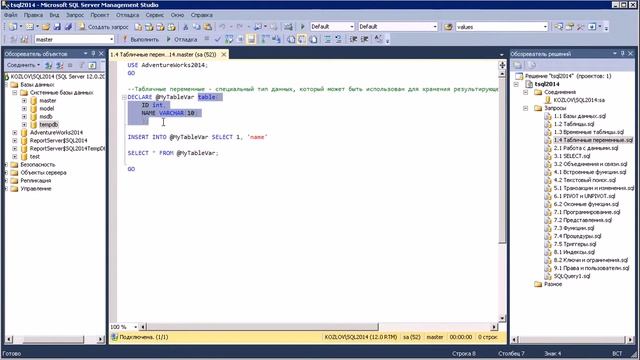Open the first Default configuration dropdown
The height and width of the screenshot is (360, 640).
352,27
